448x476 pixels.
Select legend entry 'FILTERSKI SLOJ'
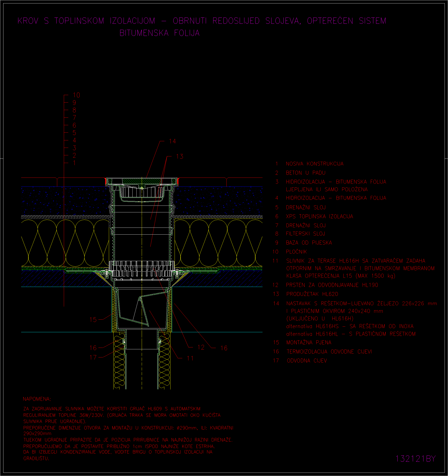[305, 234]
